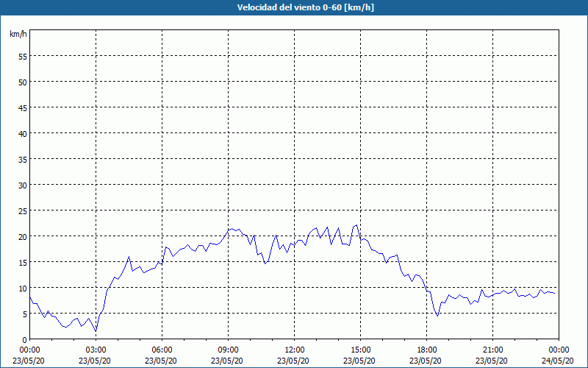Click the y-axis label '30'

tap(23, 185)
